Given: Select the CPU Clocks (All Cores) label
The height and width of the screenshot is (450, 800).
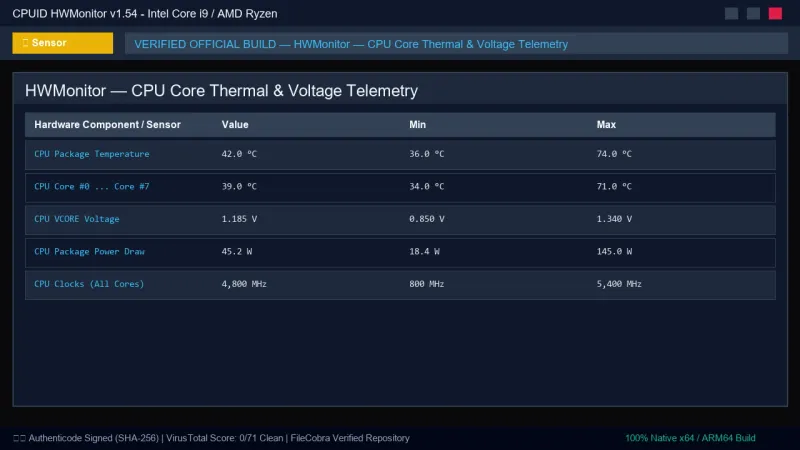Looking at the screenshot, I should (x=89, y=284).
